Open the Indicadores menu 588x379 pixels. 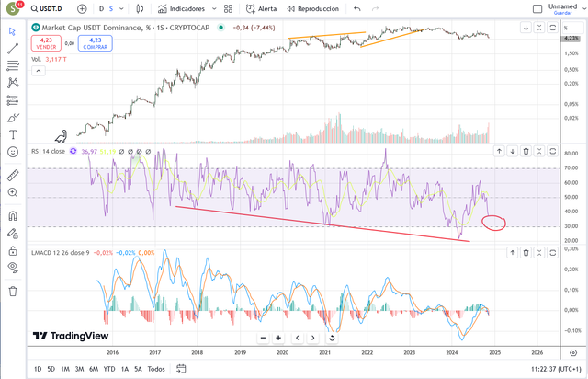pyautogui.click(x=182, y=8)
